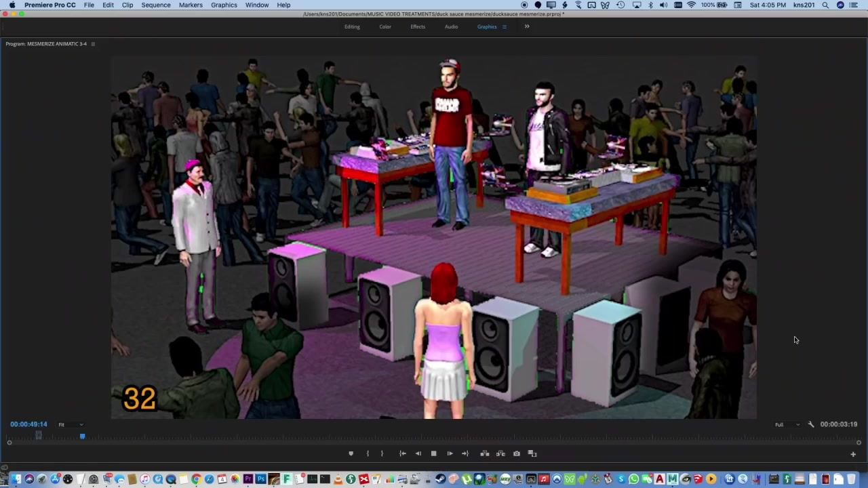Open Photoshop from the Dock
The width and height of the screenshot is (868, 488).
(261, 480)
